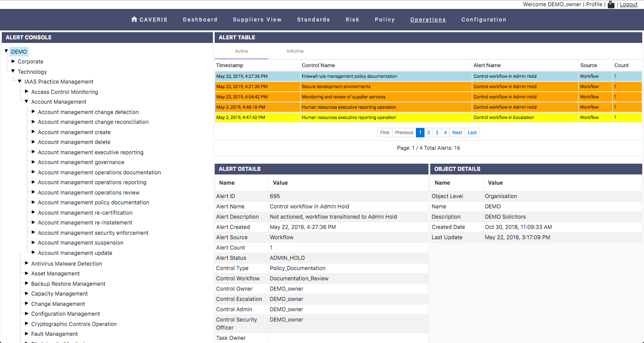
Task: Switch to the InActive alerts tab
Action: tap(295, 51)
